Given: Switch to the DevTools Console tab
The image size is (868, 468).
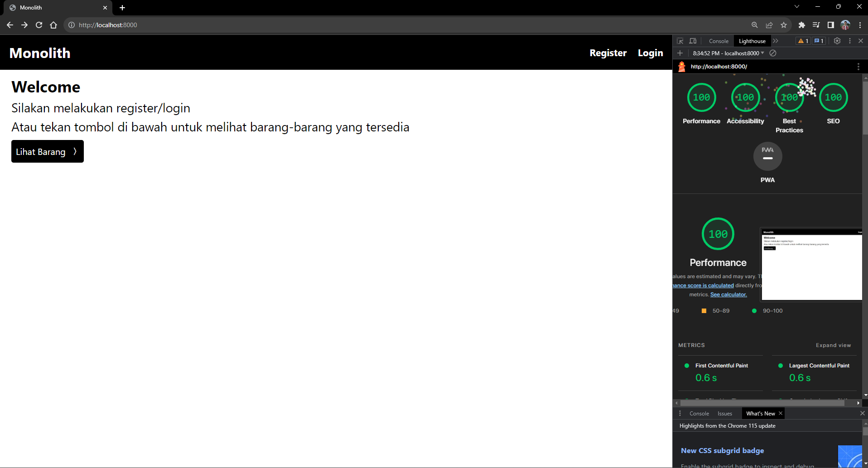Looking at the screenshot, I should [719, 41].
